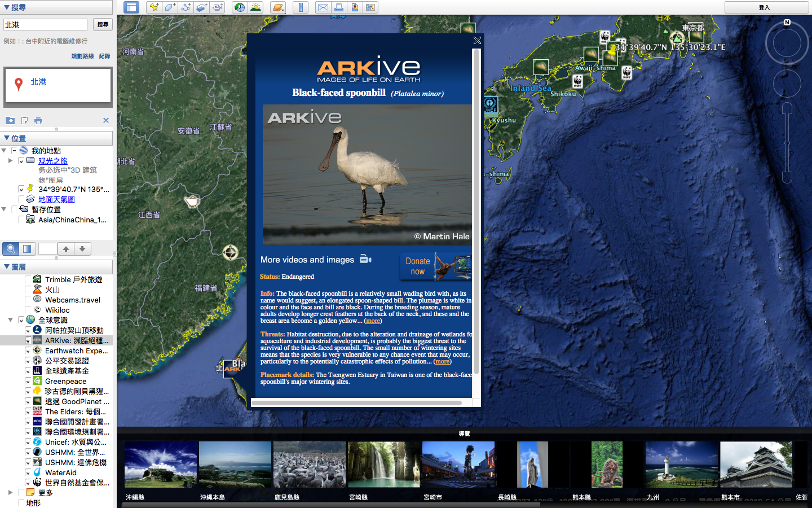Collapse the 我的地點 tree node
The image size is (812, 508).
point(4,151)
